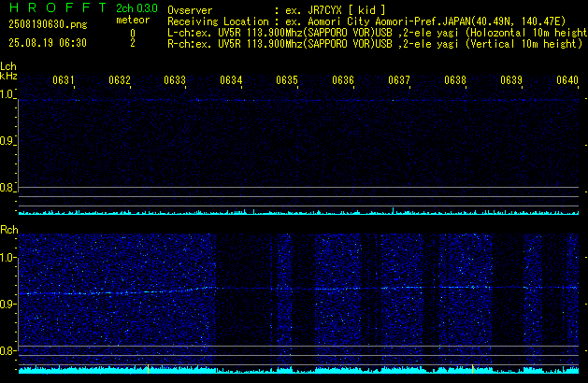Click the L-ch UV5R Holozontal yagi description

(x=378, y=33)
